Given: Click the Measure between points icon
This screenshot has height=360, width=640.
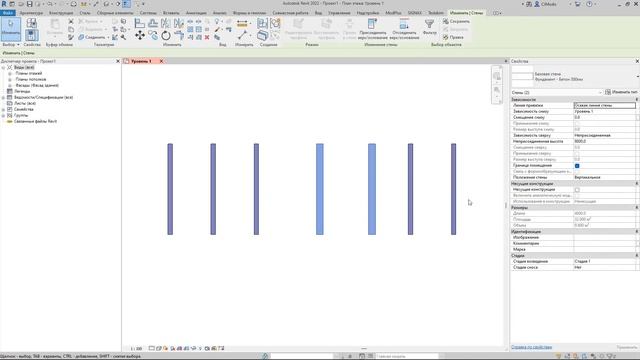Looking at the screenshot, I should 242,36.
